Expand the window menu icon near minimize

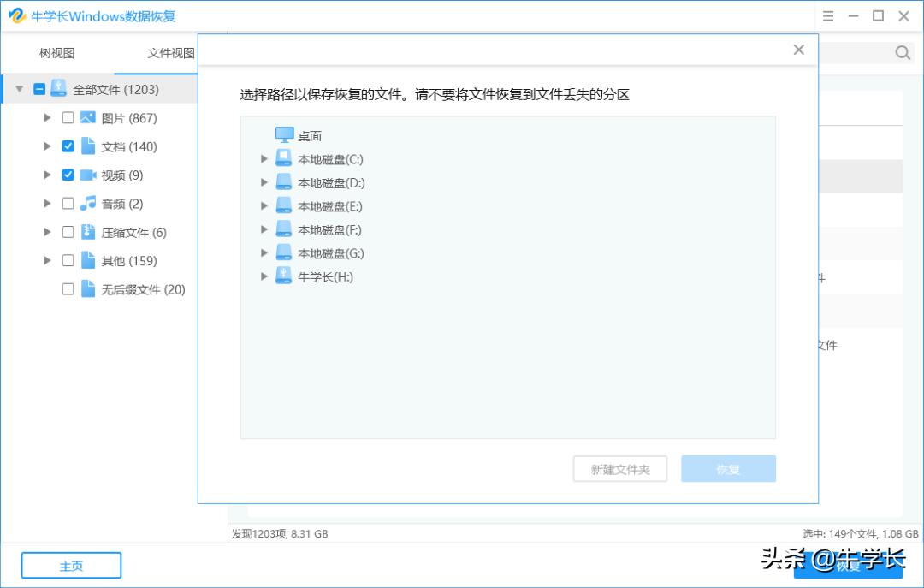(x=826, y=15)
